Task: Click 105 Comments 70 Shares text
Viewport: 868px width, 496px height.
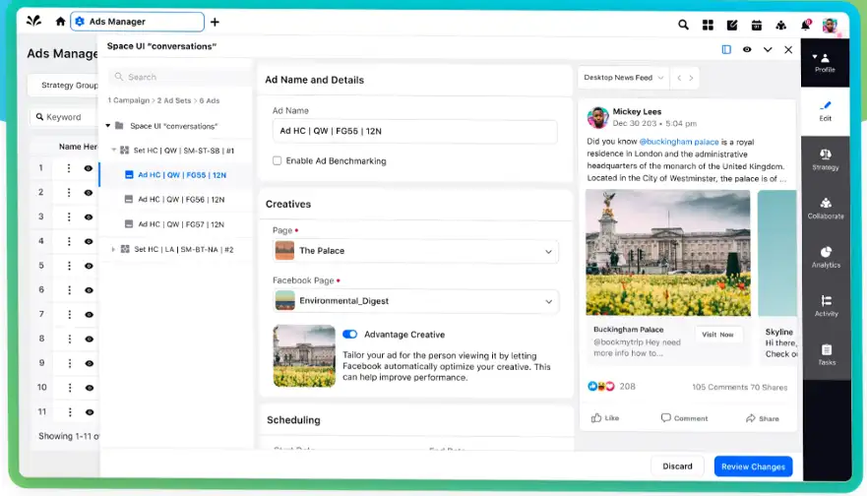Action: click(x=740, y=387)
